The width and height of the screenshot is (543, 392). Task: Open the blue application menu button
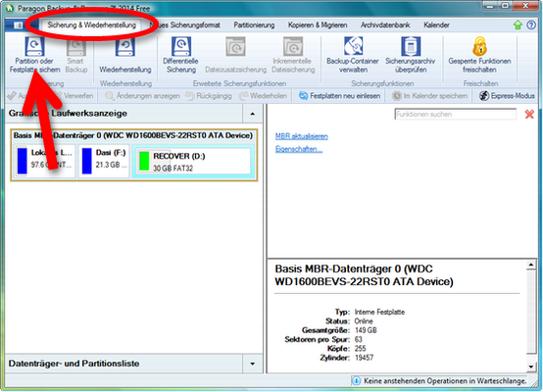click(17, 24)
